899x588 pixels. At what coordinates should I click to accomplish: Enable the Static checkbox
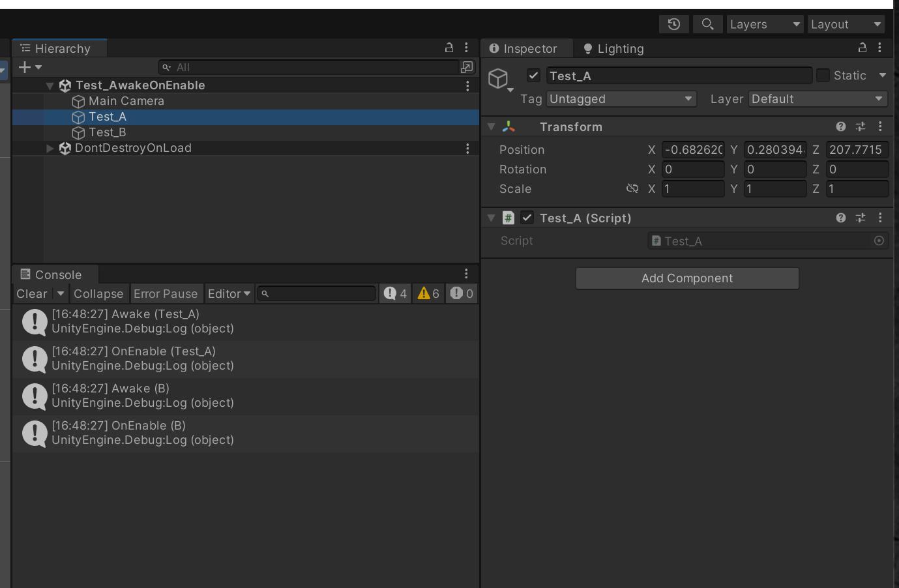click(x=823, y=76)
